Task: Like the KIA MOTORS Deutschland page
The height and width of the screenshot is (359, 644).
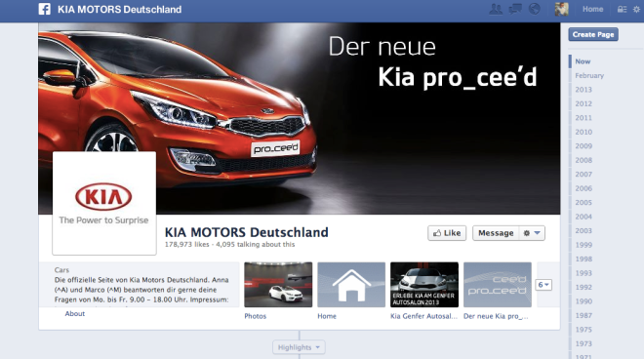Action: pyautogui.click(x=447, y=233)
